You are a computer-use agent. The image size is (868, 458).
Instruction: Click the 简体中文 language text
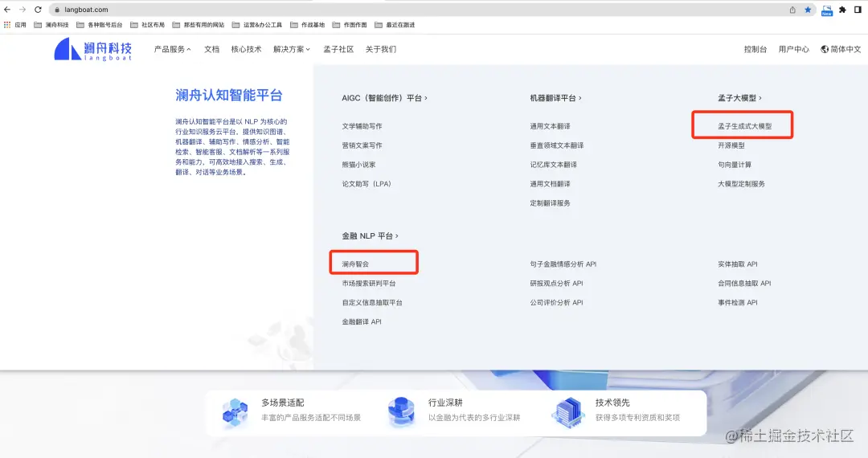point(845,49)
